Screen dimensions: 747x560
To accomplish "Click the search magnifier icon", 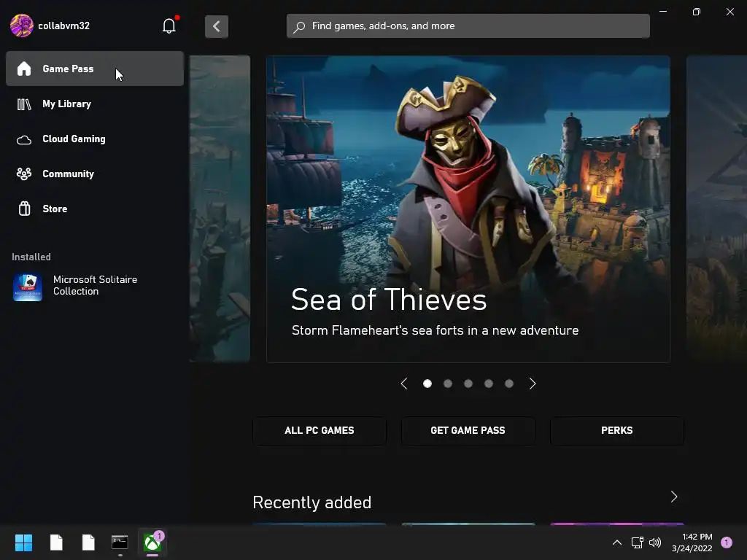I will (298, 27).
